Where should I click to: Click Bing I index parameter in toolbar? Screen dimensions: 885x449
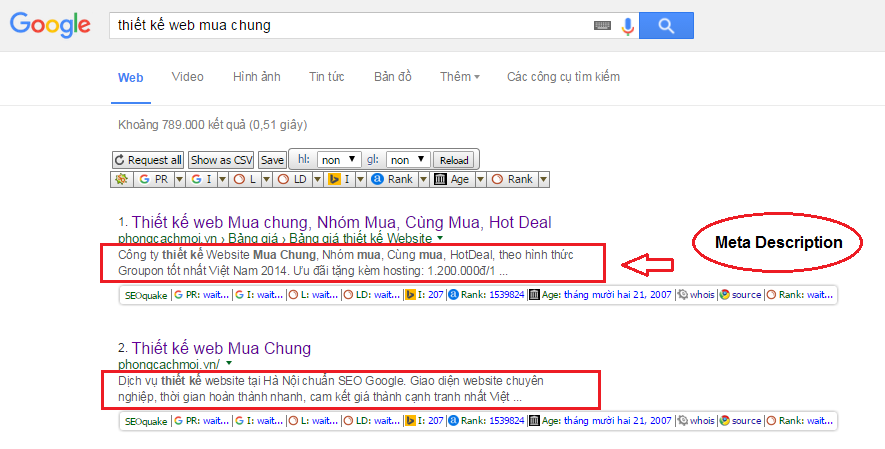point(340,179)
